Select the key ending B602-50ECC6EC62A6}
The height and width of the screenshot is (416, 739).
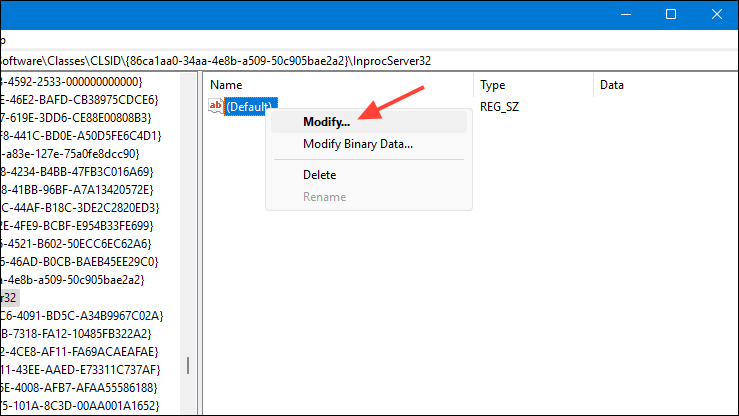pos(76,244)
